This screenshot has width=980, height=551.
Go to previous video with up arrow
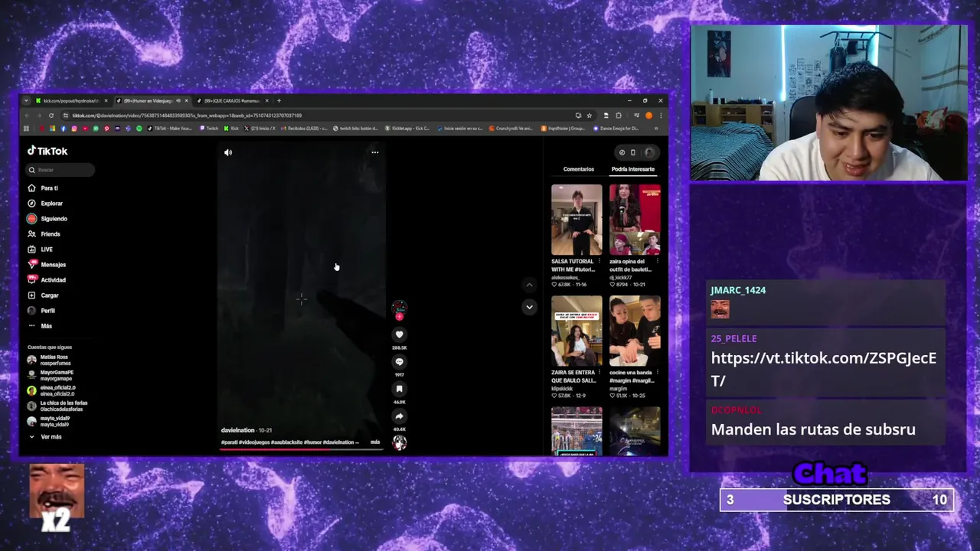tap(529, 285)
